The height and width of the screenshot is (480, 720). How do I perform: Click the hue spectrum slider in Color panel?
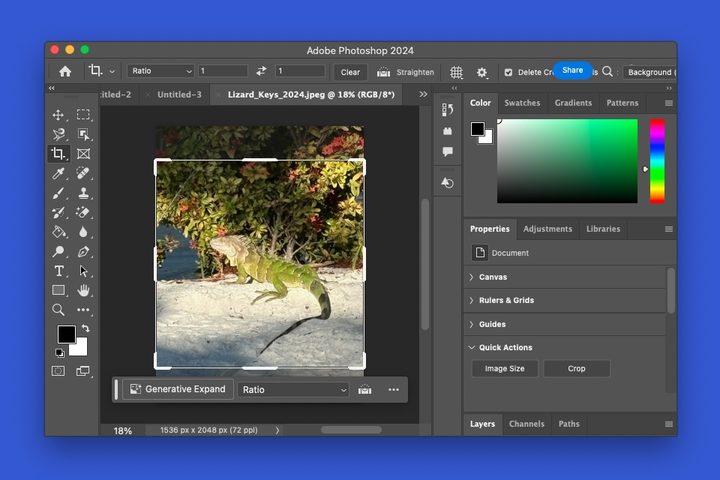point(657,161)
